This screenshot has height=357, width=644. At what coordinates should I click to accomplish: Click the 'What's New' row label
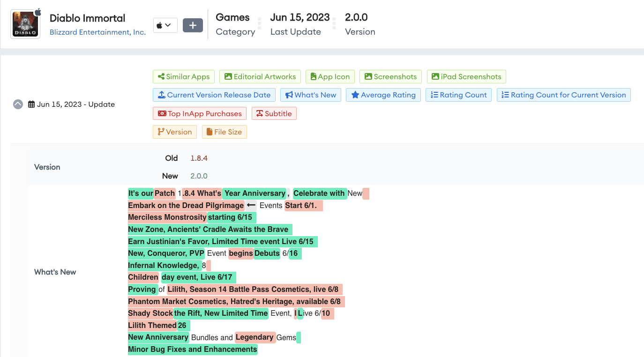(x=55, y=272)
